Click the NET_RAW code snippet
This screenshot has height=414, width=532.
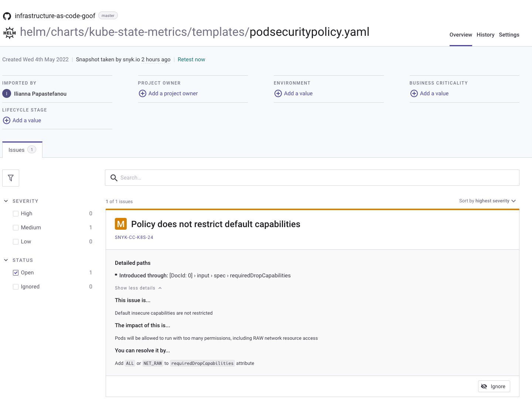[x=153, y=363]
